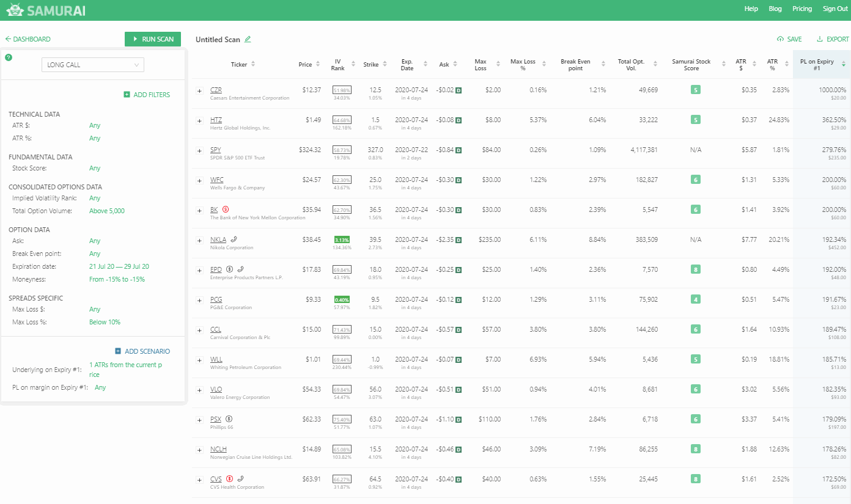This screenshot has width=851, height=504.
Task: Click the HTZ ticker link
Action: click(216, 120)
